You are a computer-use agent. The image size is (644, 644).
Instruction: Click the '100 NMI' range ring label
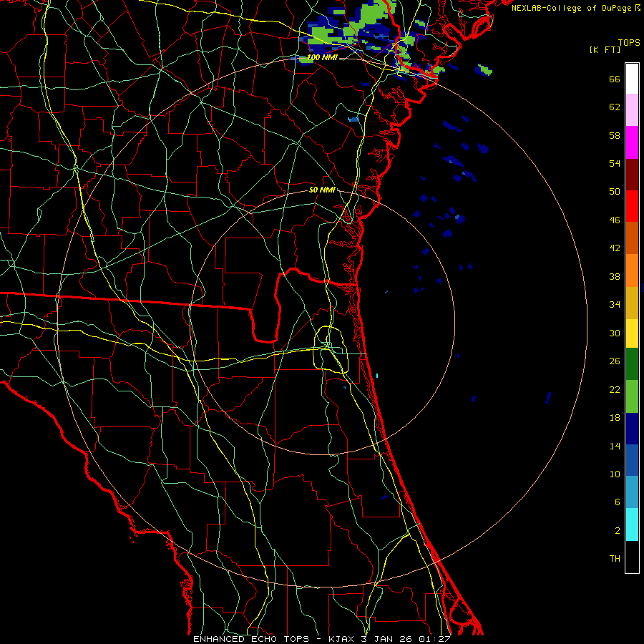click(322, 57)
